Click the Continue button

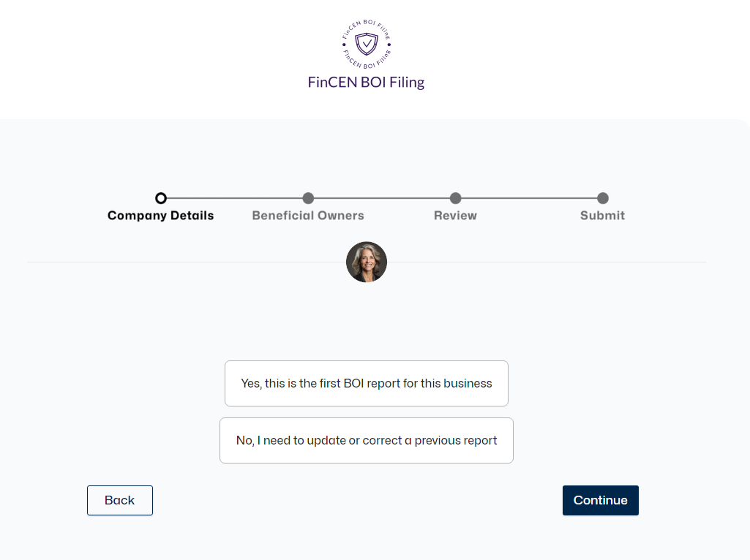point(600,500)
